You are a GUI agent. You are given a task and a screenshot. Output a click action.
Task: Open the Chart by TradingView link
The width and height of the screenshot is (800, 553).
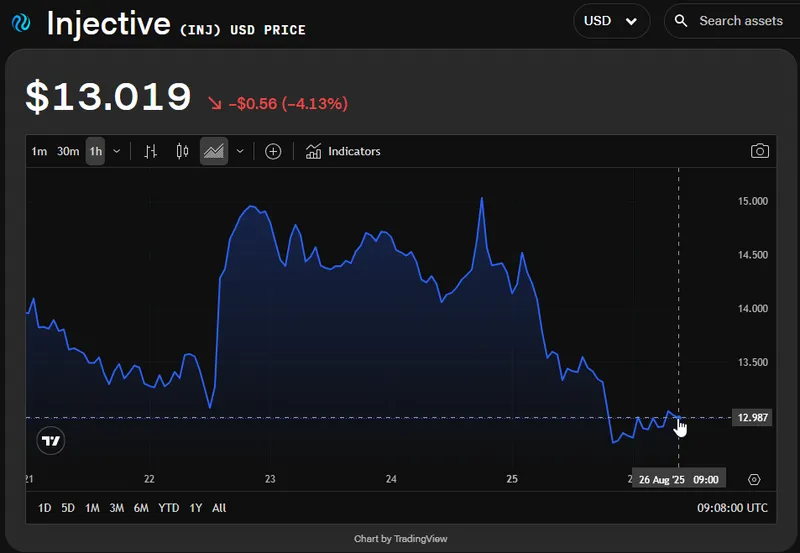401,539
